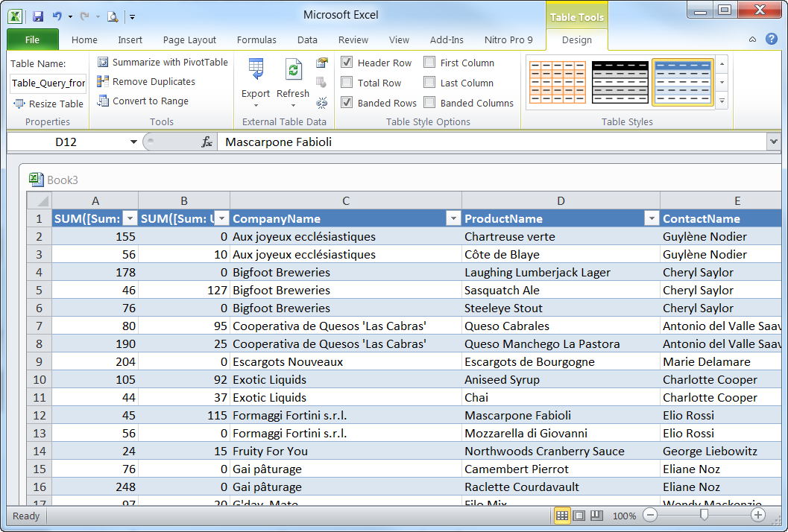Select the column C header
The image size is (788, 532).
346,200
